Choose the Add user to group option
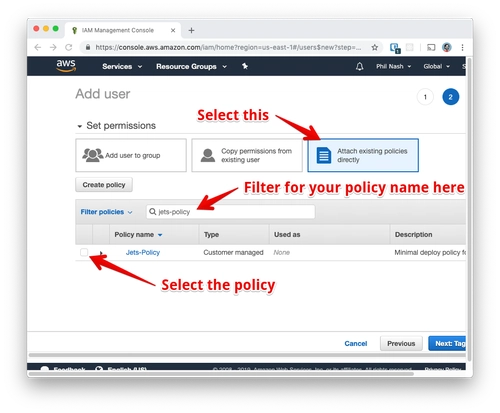Image resolution: width=500 pixels, height=413 pixels. pyautogui.click(x=131, y=155)
